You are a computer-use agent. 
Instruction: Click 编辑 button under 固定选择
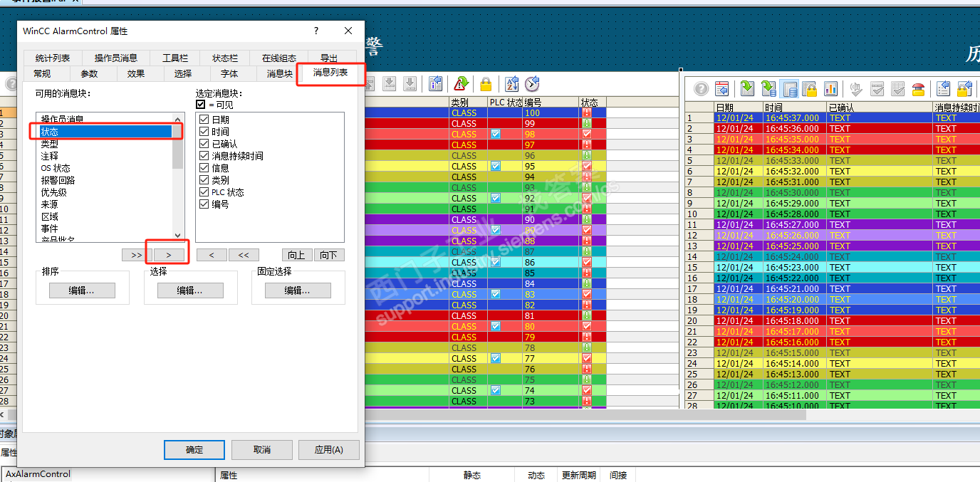(298, 290)
